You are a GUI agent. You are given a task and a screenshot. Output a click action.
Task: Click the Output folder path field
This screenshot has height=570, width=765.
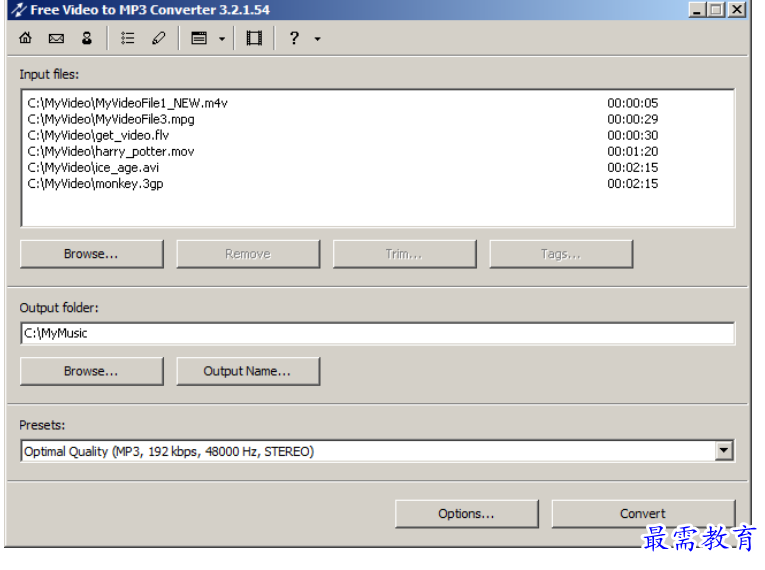(x=378, y=333)
